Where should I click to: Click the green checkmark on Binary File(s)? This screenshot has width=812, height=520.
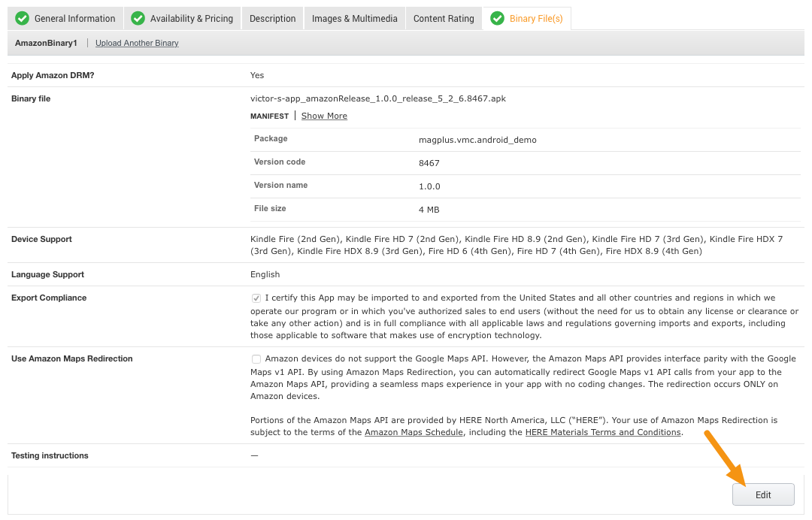point(497,19)
